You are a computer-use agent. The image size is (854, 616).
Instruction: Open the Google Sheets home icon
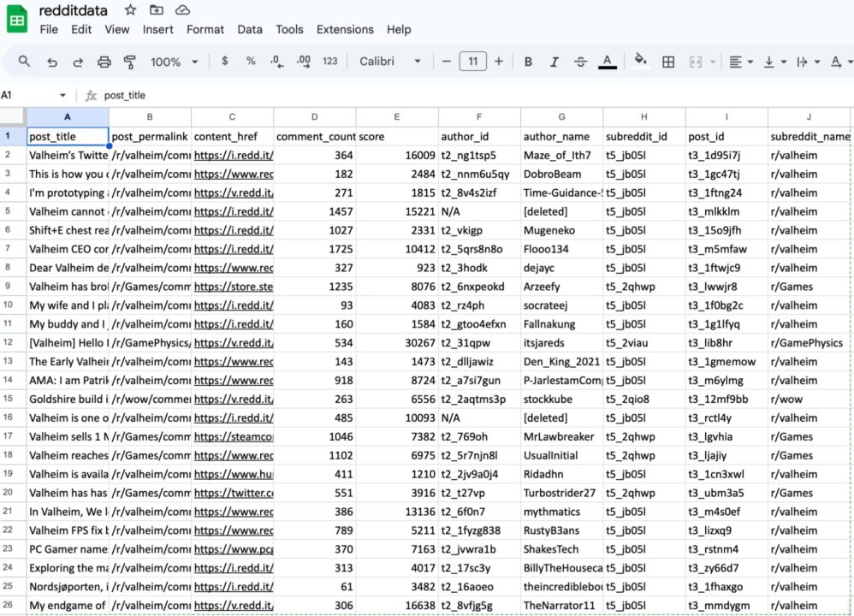point(17,20)
